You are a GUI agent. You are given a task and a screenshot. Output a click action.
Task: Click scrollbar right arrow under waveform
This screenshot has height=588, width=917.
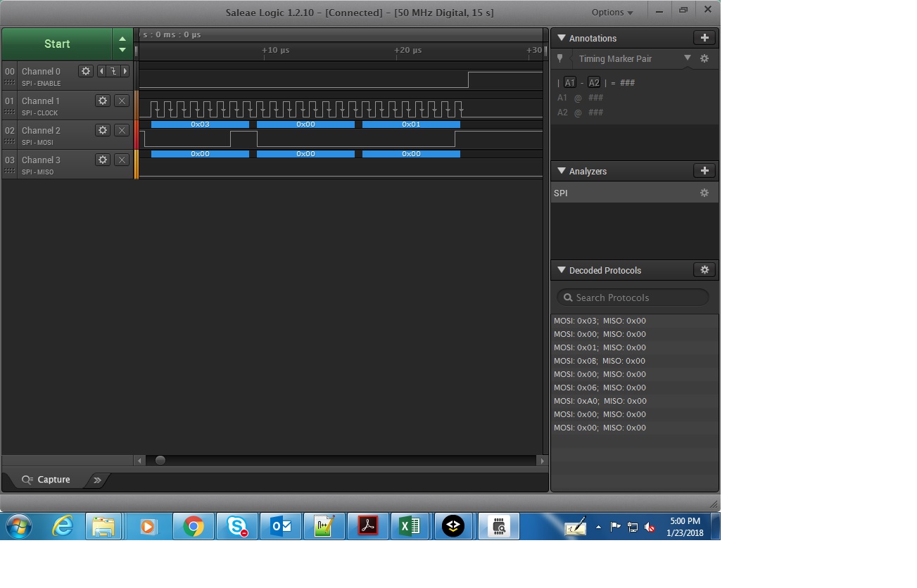(x=541, y=461)
